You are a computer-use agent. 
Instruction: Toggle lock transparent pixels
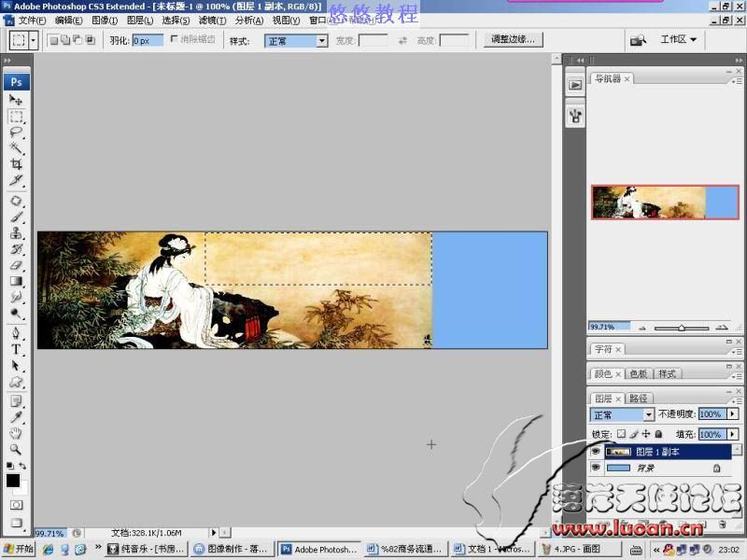point(621,434)
